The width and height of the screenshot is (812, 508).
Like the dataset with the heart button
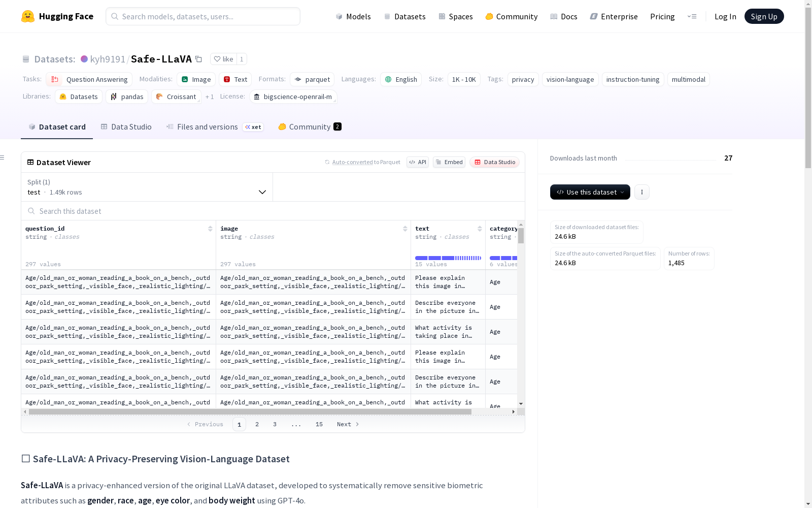click(x=223, y=59)
